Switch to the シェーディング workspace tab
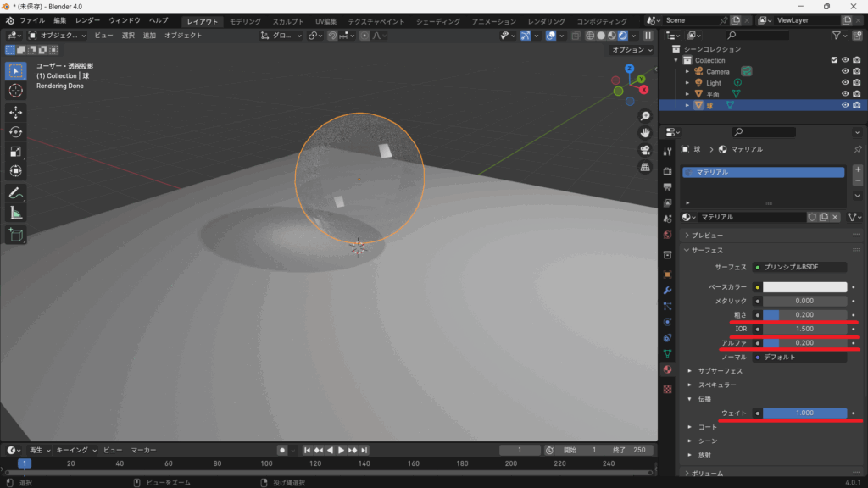868x488 pixels. pyautogui.click(x=438, y=21)
